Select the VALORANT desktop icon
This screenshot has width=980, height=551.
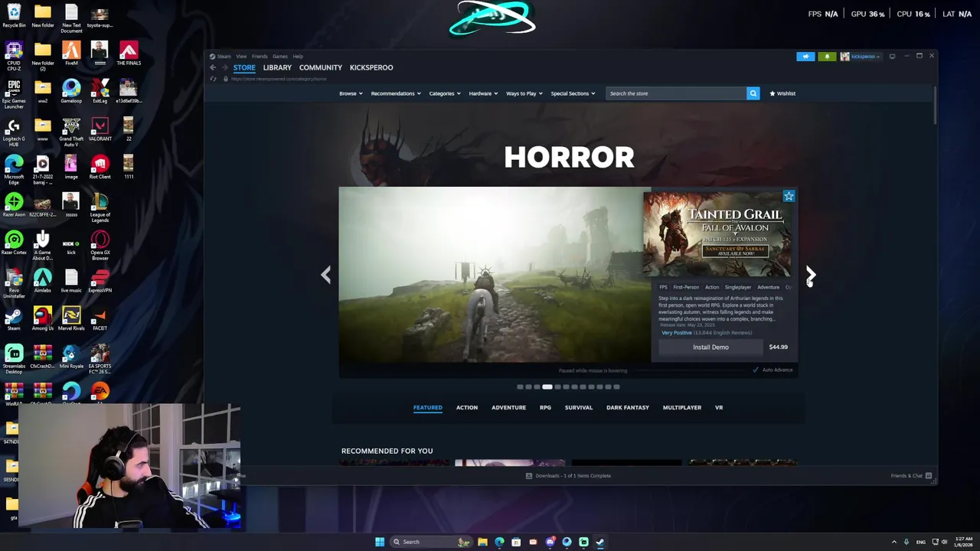tap(100, 131)
